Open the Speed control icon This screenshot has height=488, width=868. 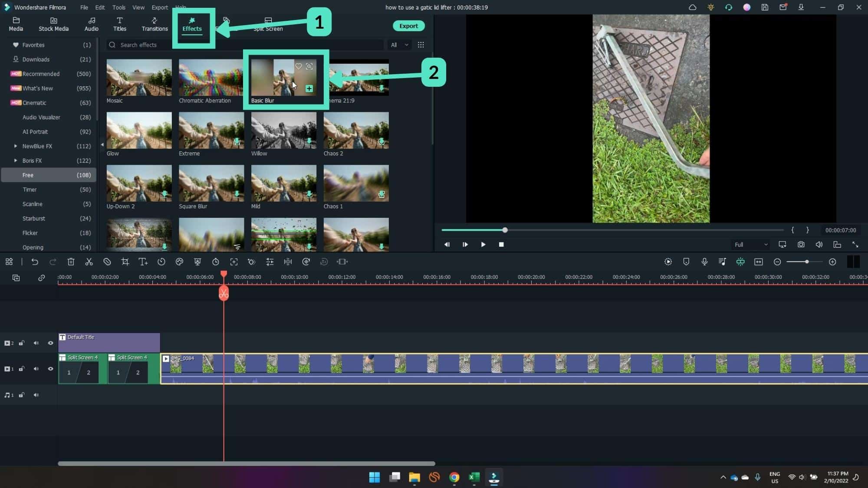(x=161, y=262)
